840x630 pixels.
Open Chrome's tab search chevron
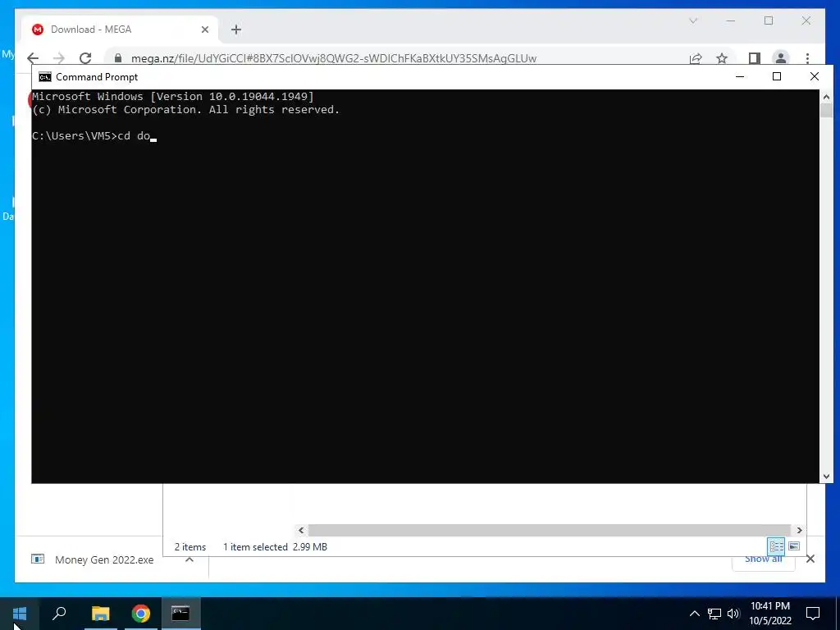(x=693, y=21)
